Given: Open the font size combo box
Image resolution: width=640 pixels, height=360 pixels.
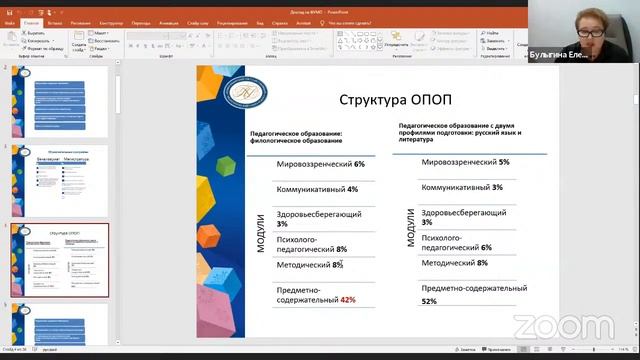Looking at the screenshot, I should [178, 36].
